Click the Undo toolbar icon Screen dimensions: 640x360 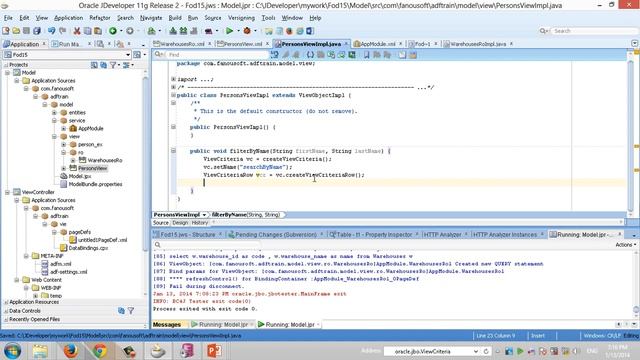(x=51, y=31)
